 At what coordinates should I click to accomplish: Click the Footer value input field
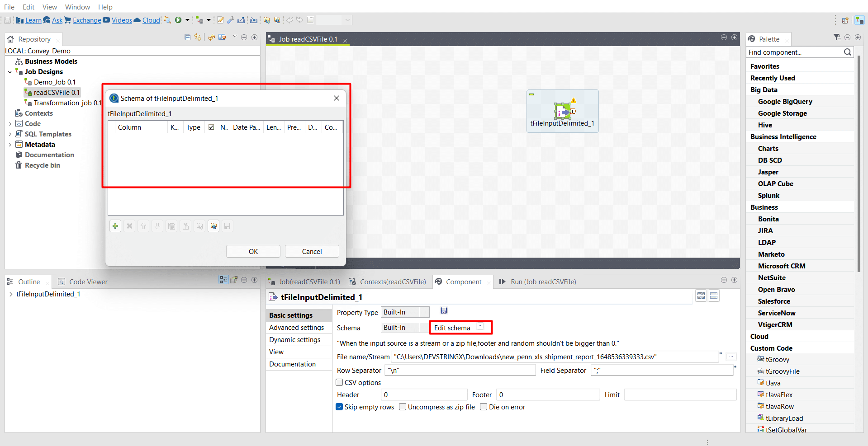point(547,394)
